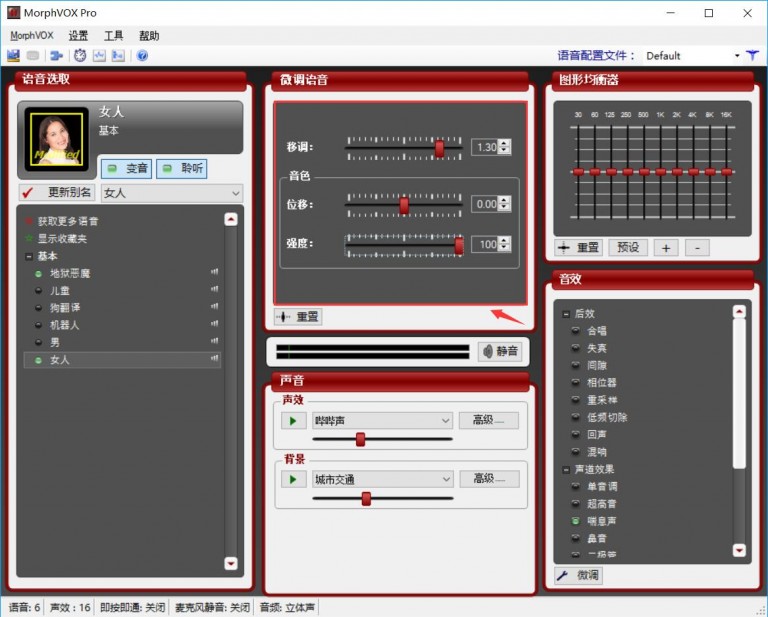
Task: Click 高级 button next to 哔哔声
Action: click(489, 421)
